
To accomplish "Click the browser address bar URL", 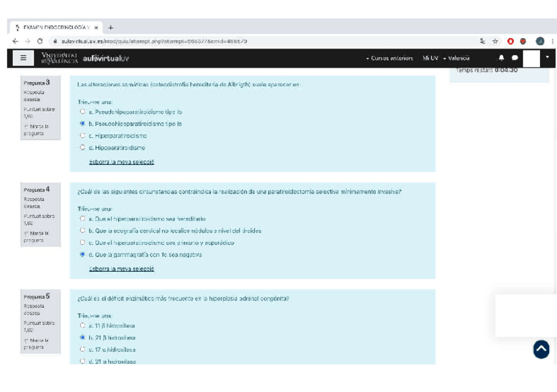I will tap(154, 41).
